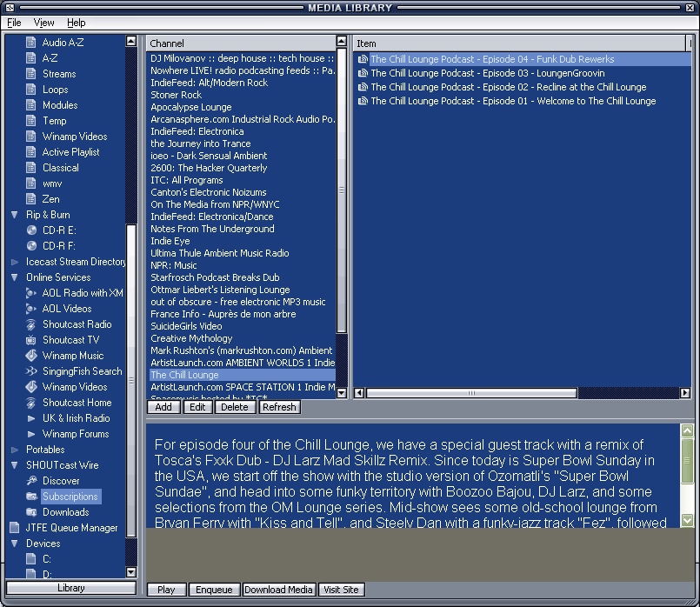Click the Refresh channel button
This screenshot has height=607, width=700.
coord(279,407)
